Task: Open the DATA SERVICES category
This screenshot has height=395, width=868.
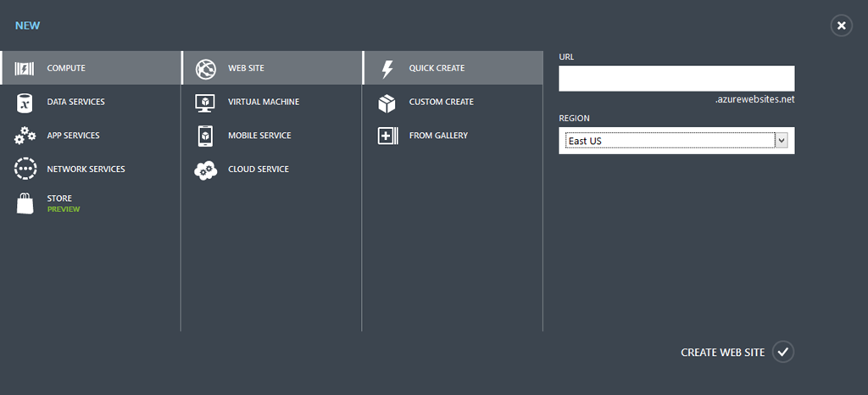Action: [x=75, y=102]
